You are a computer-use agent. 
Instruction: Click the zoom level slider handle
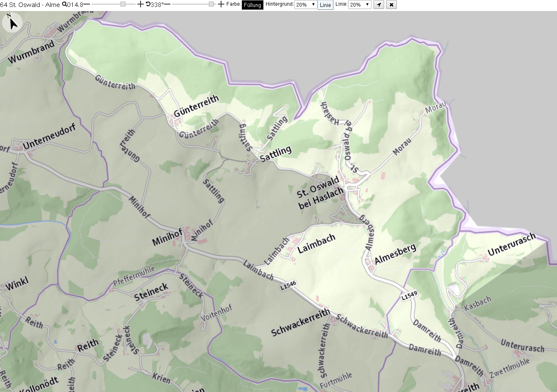click(x=123, y=4)
